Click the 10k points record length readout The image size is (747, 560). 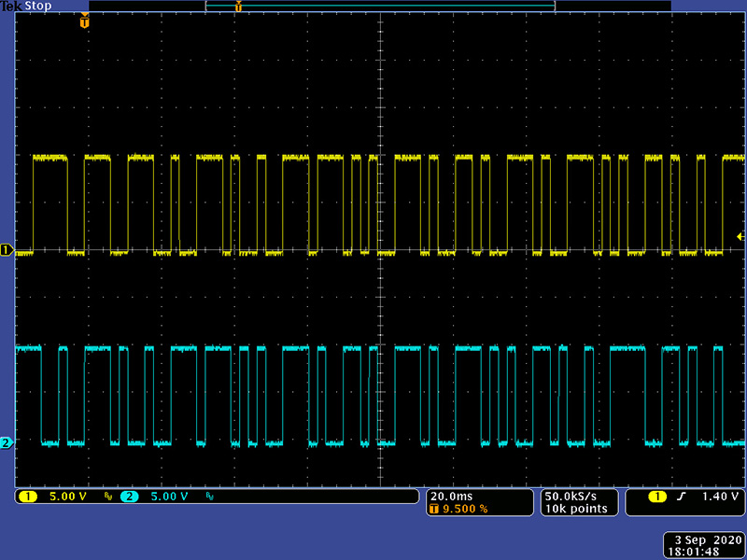575,509
